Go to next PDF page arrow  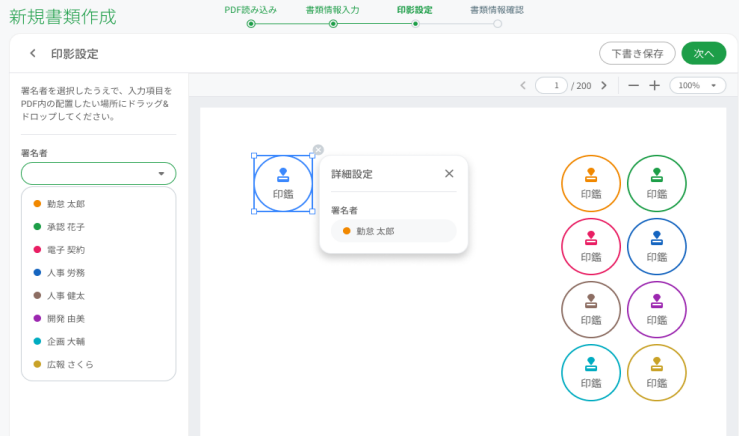(604, 85)
